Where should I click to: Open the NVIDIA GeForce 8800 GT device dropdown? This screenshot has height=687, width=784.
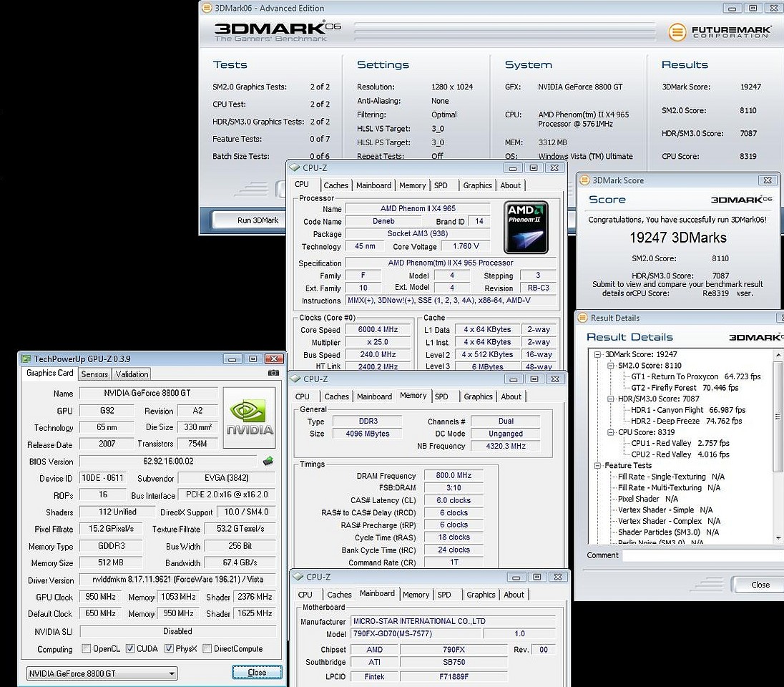click(x=102, y=673)
